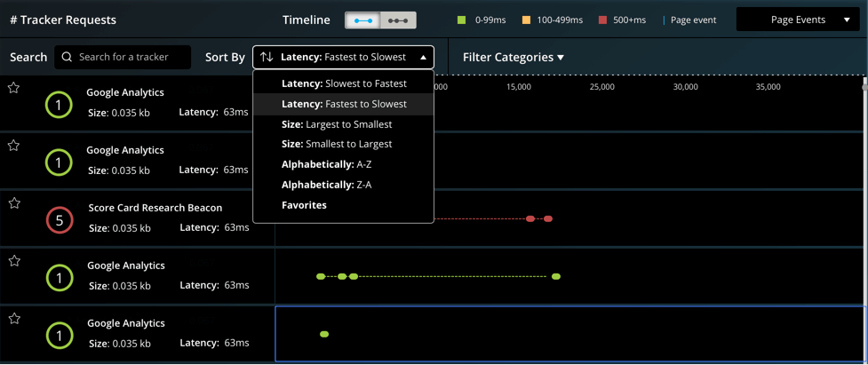
Task: Select Latency: Slowest to Fastest option
Action: 343,83
